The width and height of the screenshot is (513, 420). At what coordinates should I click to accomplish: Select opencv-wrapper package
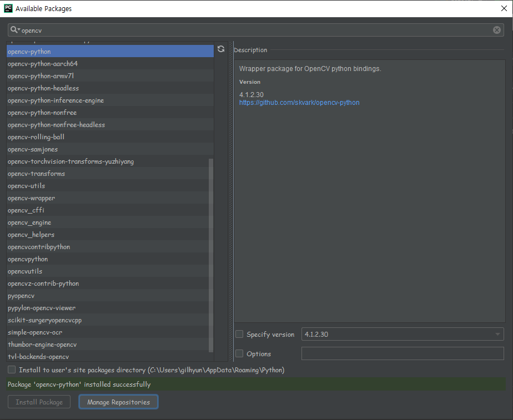pos(107,198)
